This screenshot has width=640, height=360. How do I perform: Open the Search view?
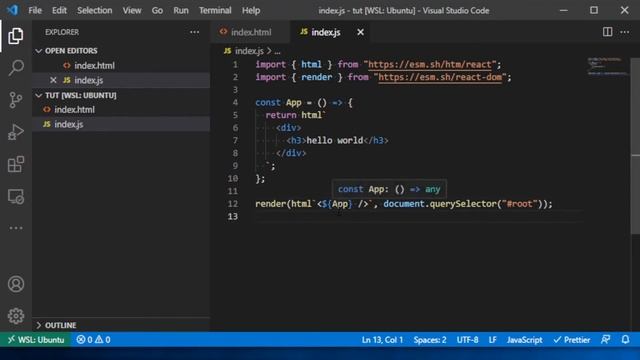pyautogui.click(x=16, y=68)
